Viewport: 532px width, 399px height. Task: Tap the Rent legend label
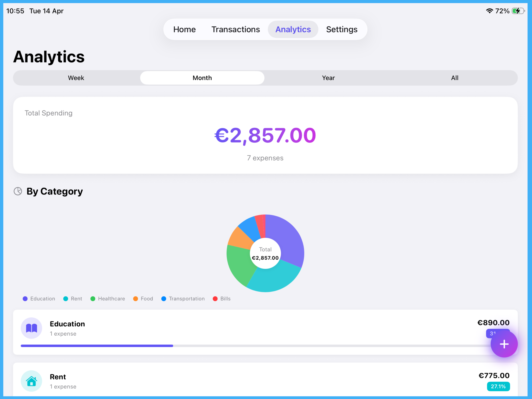(x=77, y=299)
